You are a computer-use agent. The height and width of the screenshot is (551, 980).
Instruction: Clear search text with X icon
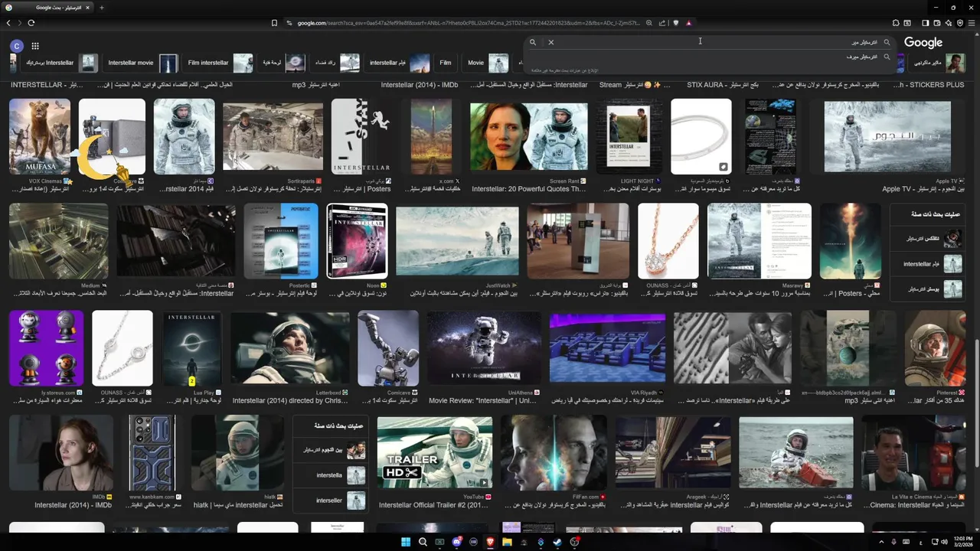(550, 42)
